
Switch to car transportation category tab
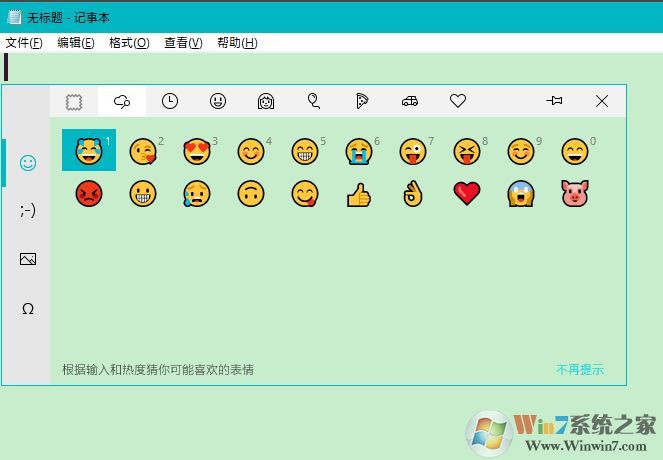[410, 101]
